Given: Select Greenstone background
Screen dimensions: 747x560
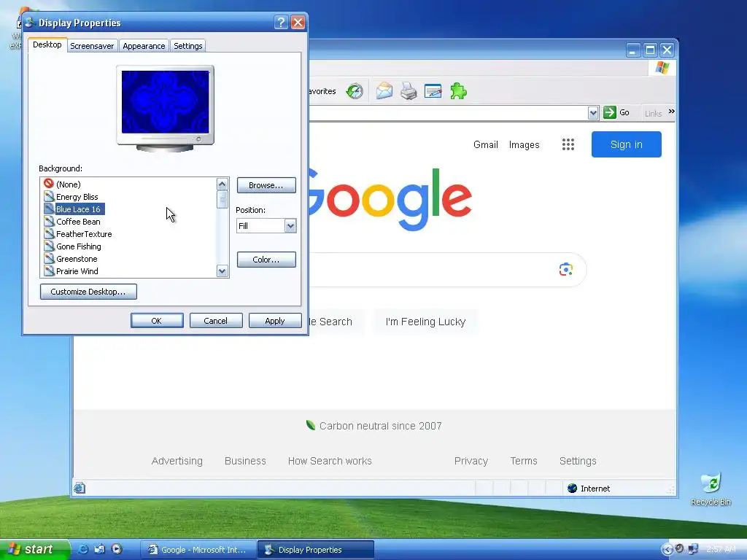Looking at the screenshot, I should pyautogui.click(x=77, y=259).
